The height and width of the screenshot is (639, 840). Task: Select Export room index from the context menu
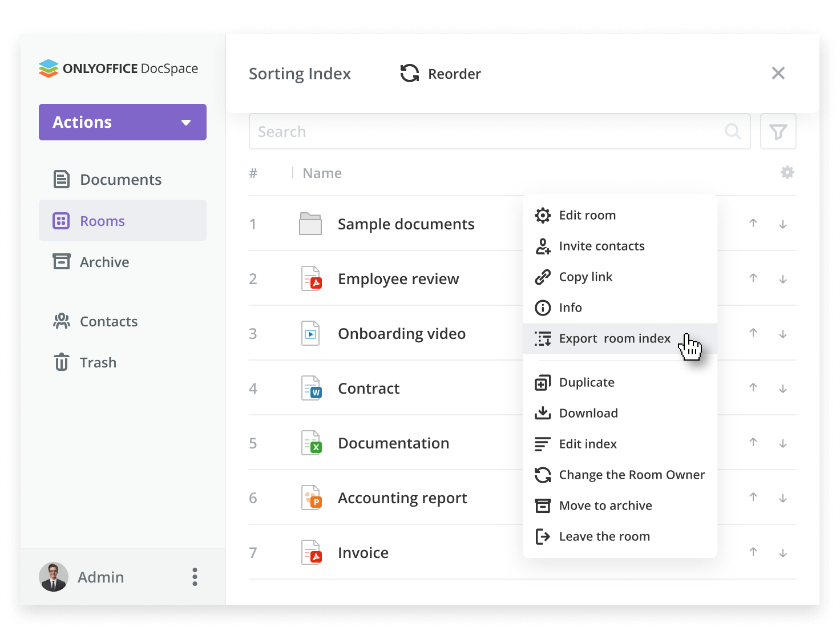tap(614, 338)
